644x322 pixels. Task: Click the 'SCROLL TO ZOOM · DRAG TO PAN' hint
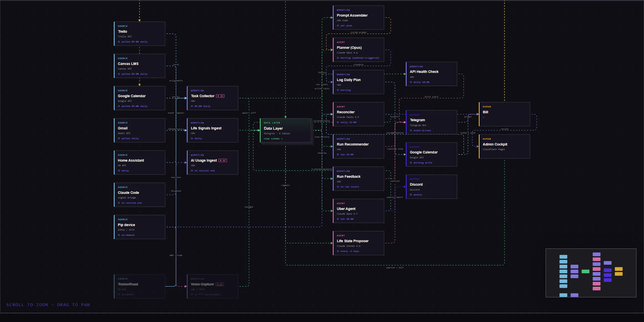coord(48,305)
